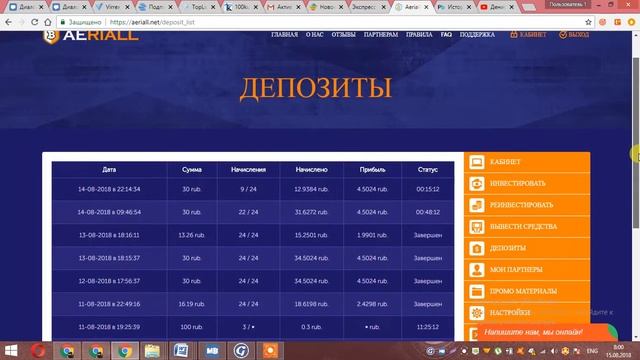This screenshot has height=360, width=640.
Task: Open the clock and date in tray
Action: (x=618, y=351)
